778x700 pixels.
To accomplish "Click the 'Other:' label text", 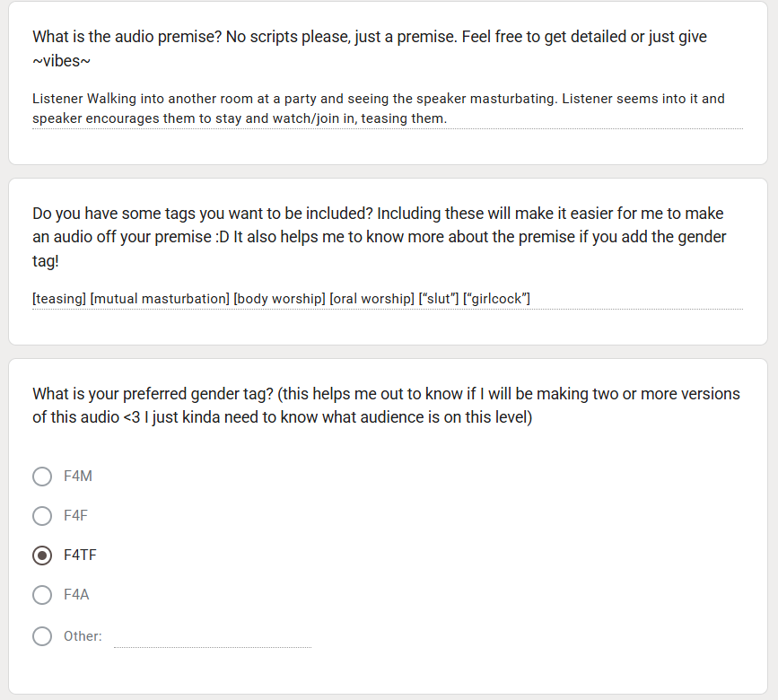I will click(83, 636).
